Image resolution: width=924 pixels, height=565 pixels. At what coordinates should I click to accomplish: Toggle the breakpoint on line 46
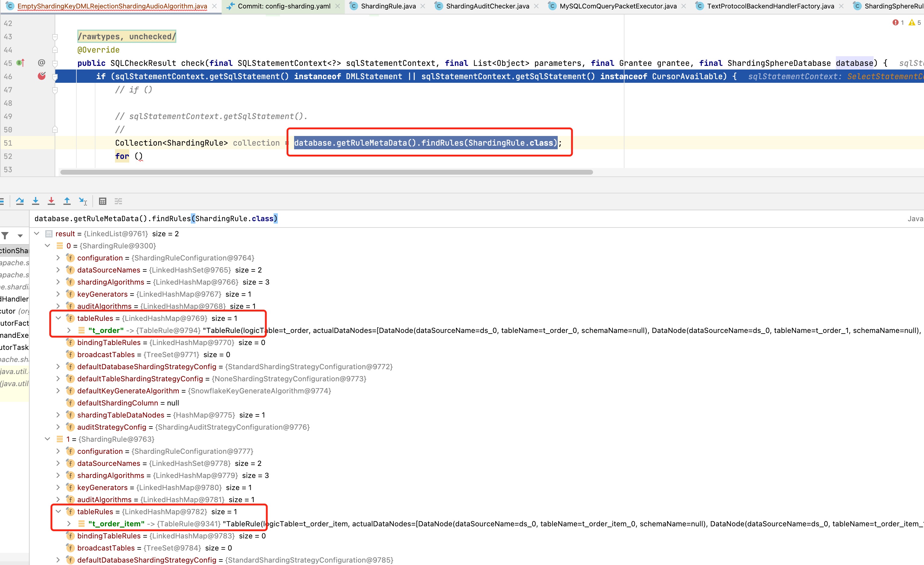coord(42,76)
